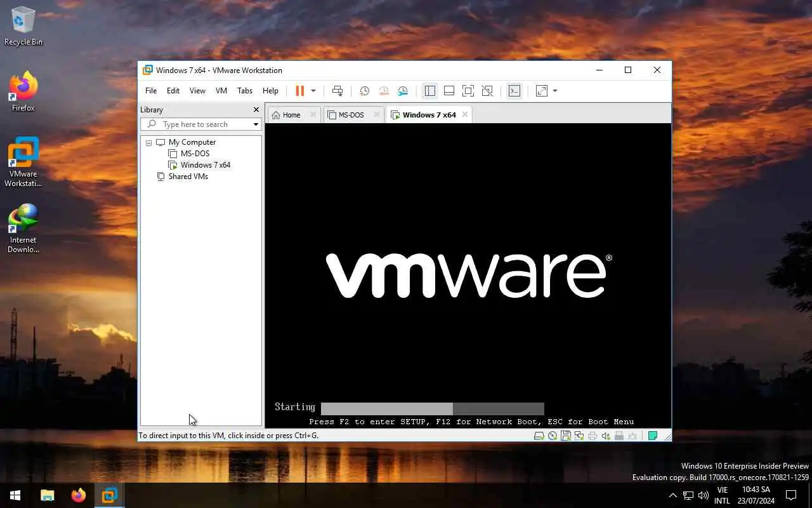
Task: Open the View menu
Action: pos(197,91)
